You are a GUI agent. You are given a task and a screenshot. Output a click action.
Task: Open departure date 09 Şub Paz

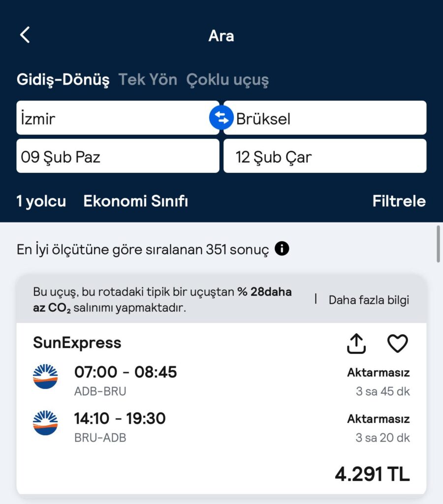click(117, 156)
